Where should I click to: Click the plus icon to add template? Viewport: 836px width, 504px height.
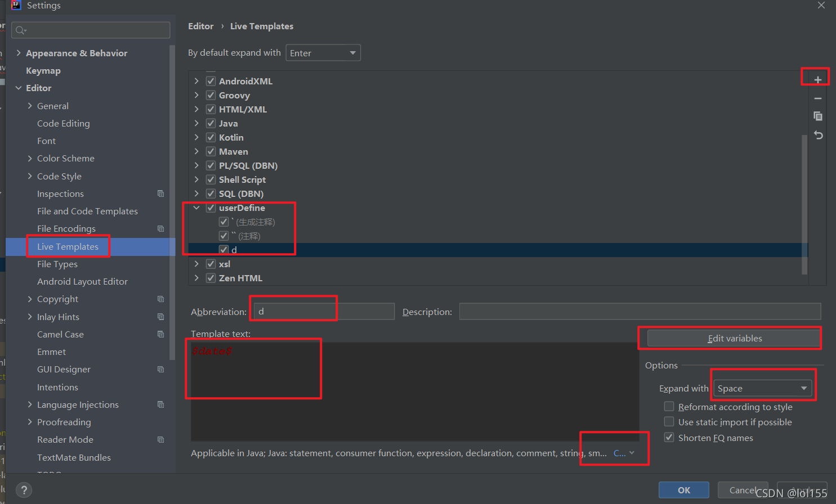pos(818,80)
